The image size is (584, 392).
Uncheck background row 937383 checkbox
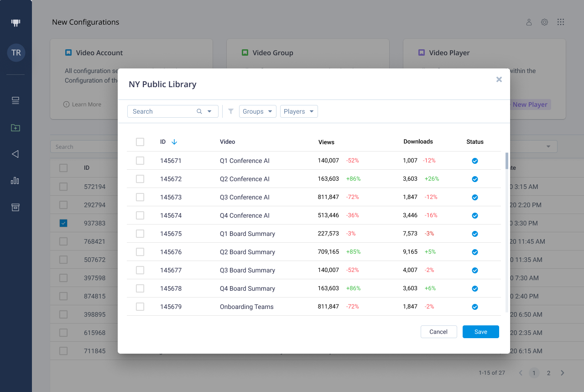[63, 223]
